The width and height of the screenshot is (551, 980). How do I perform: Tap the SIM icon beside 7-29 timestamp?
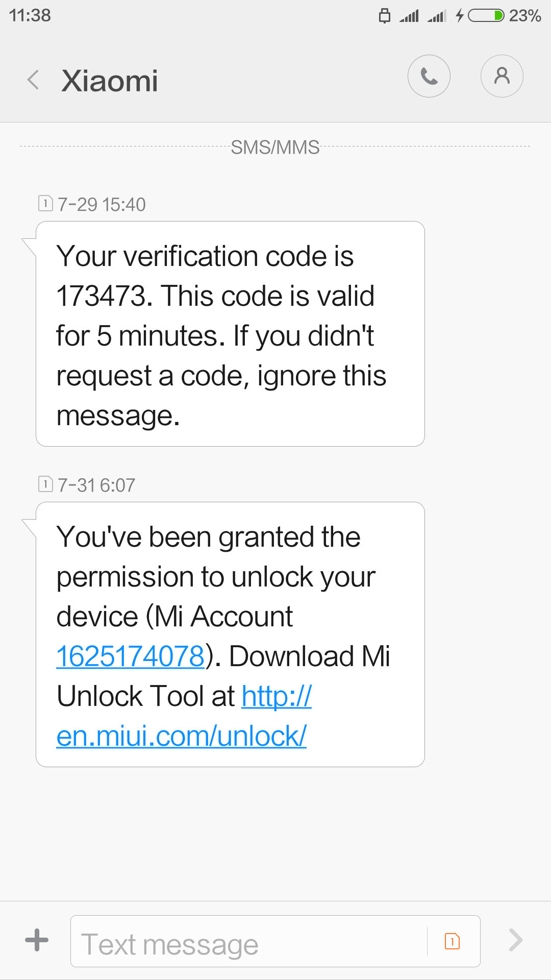click(45, 203)
